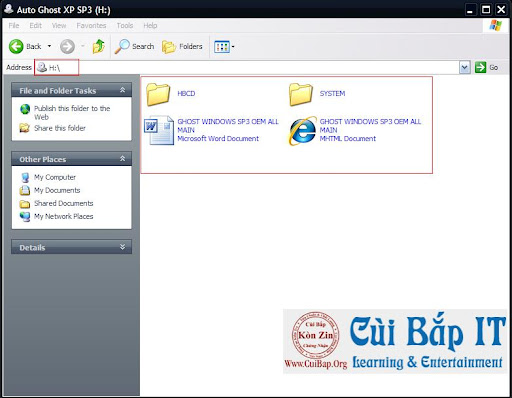Open My Documents link
Image resolution: width=512 pixels, height=398 pixels.
57,190
